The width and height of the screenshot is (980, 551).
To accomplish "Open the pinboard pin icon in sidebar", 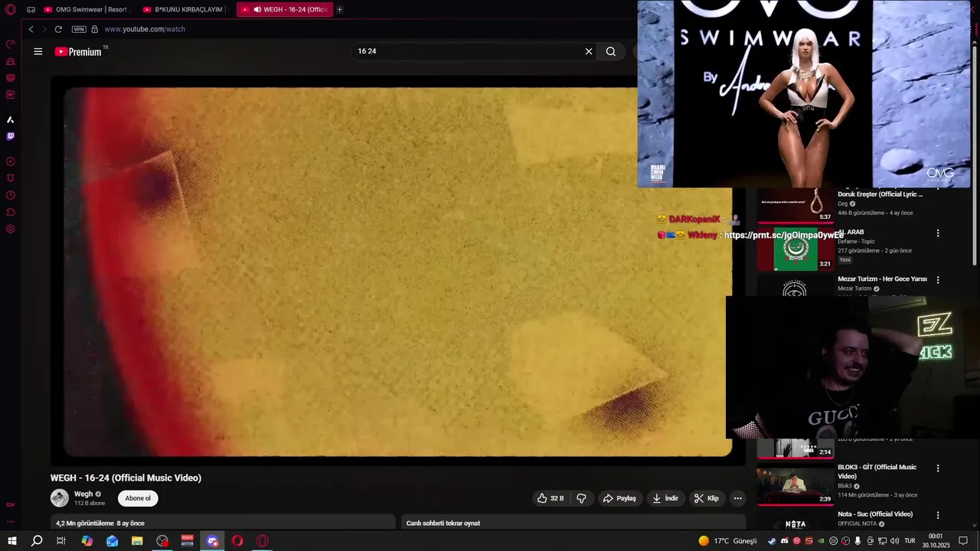I will (x=11, y=178).
